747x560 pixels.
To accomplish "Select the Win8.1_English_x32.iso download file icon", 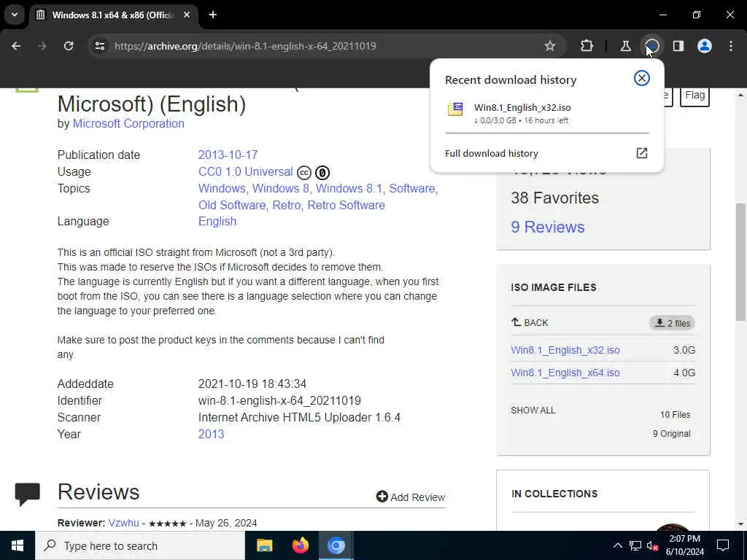I will [x=455, y=109].
